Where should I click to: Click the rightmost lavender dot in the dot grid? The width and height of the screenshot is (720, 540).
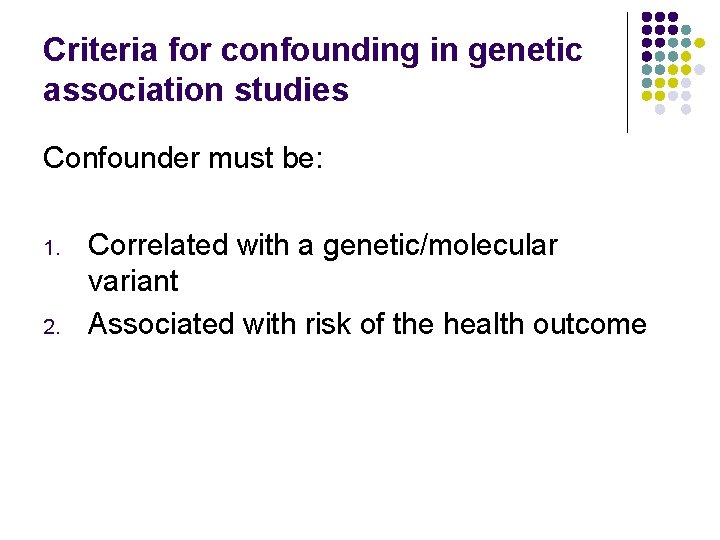point(699,69)
